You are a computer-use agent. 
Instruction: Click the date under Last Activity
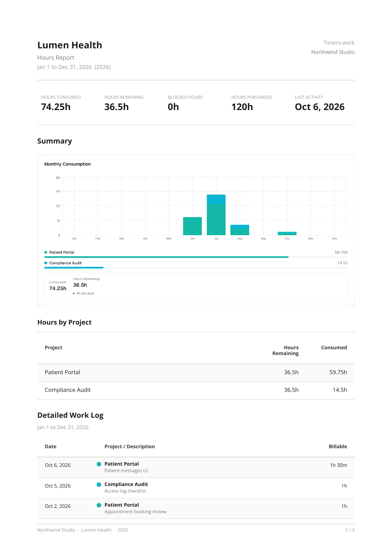click(320, 107)
